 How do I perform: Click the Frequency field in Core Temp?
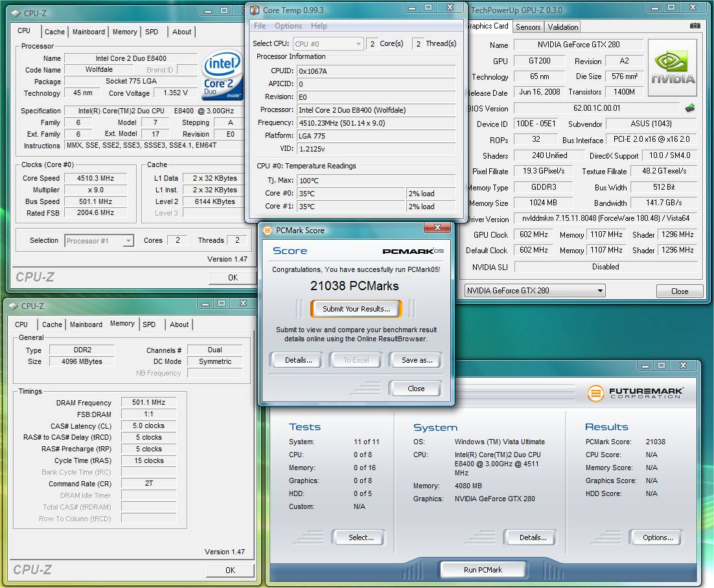(376, 123)
